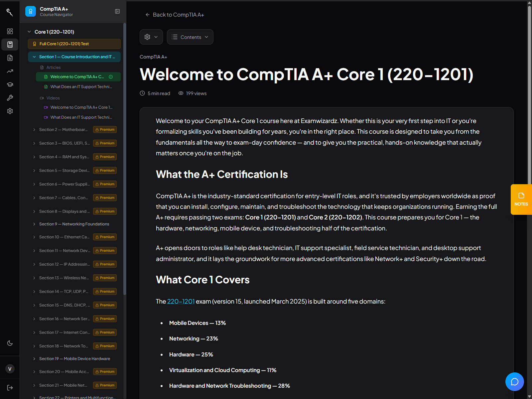Click Premium badge on Section 8
This screenshot has height=399, width=532.
coord(105,211)
